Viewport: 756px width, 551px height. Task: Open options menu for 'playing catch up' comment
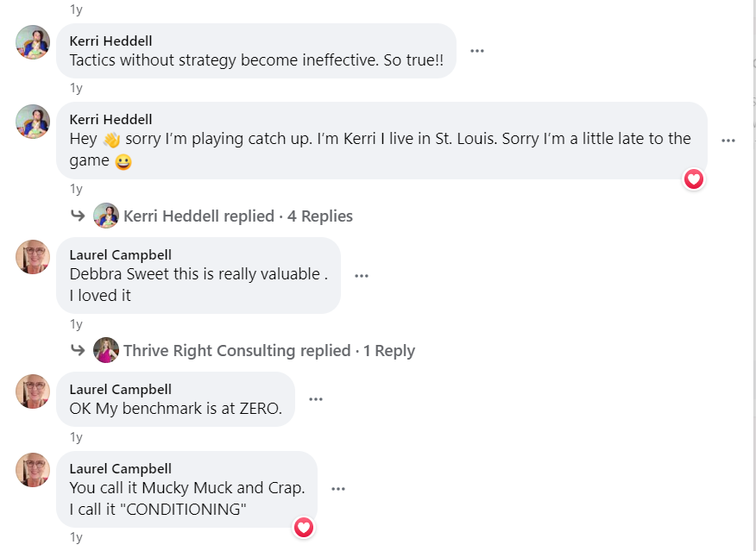(728, 141)
